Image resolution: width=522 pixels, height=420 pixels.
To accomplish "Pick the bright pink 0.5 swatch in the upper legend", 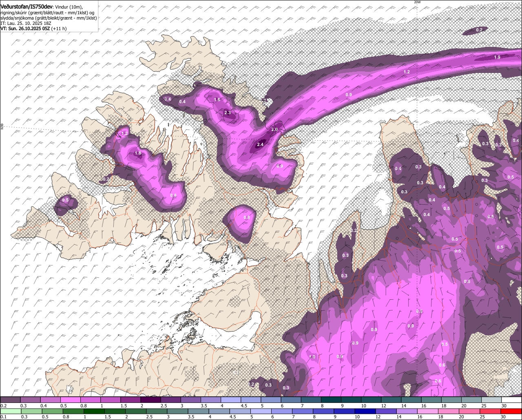I will tap(71, 400).
